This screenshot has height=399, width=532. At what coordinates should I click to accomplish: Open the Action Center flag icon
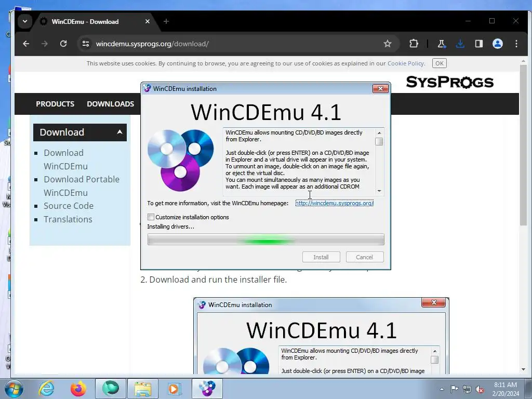point(454,389)
